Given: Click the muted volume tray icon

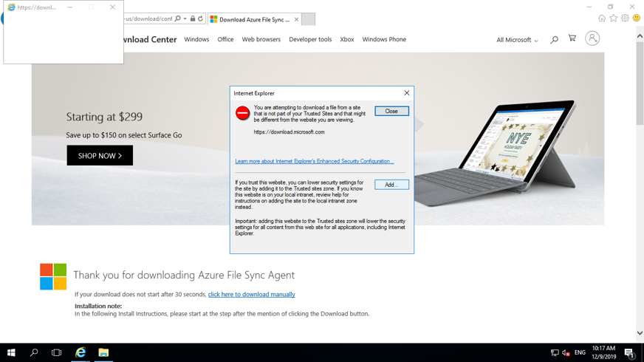Looking at the screenshot, I should [x=566, y=352].
